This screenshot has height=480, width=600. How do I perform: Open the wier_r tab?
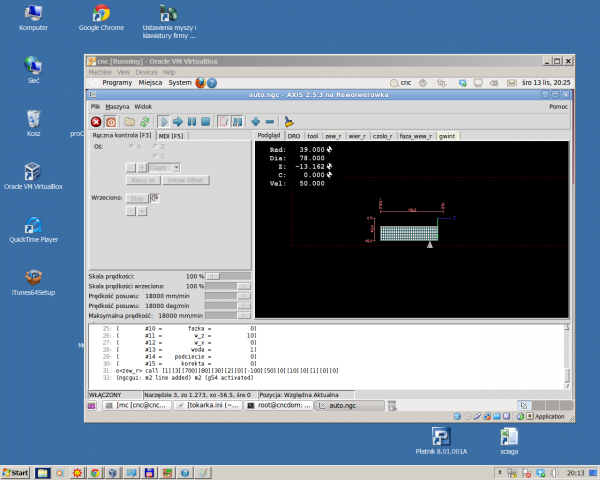(357, 136)
